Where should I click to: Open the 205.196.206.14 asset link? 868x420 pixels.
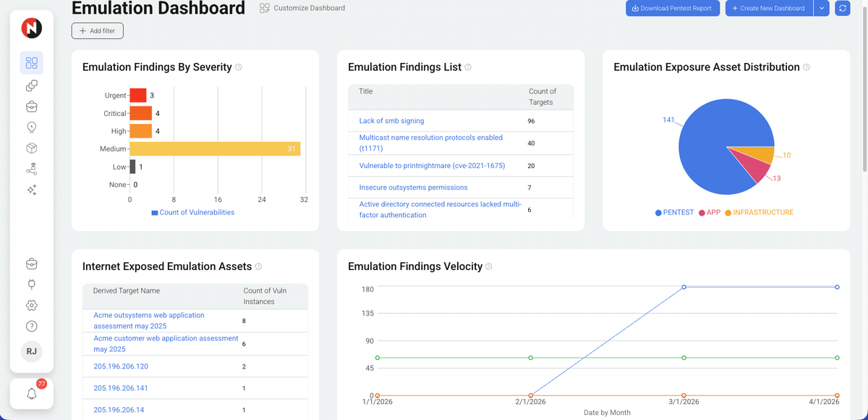[x=119, y=410]
